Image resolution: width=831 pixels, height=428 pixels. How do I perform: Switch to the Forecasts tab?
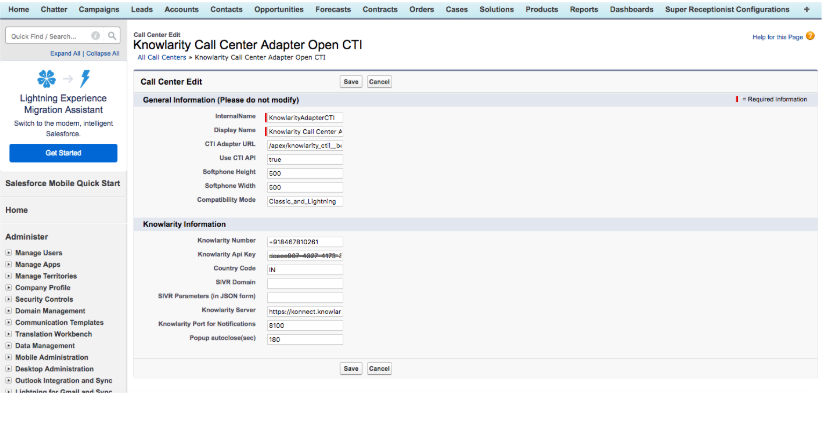[333, 10]
